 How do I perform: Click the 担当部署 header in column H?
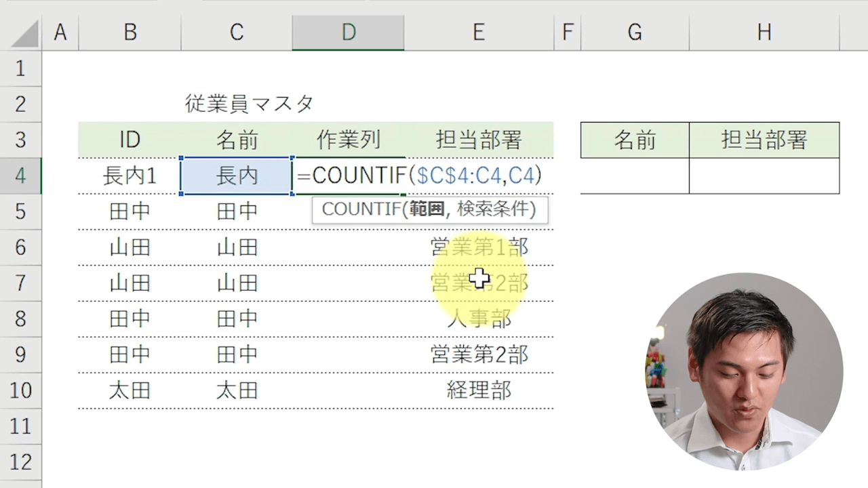(x=764, y=140)
